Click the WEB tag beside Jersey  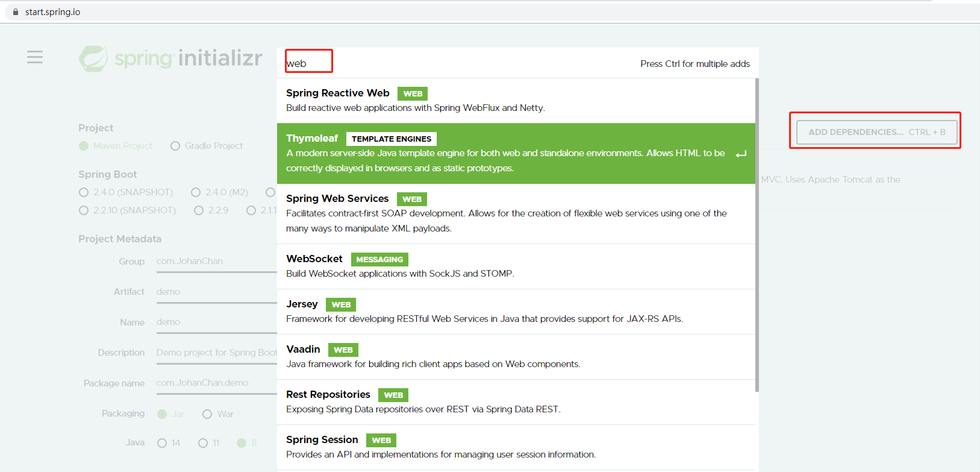tap(341, 305)
